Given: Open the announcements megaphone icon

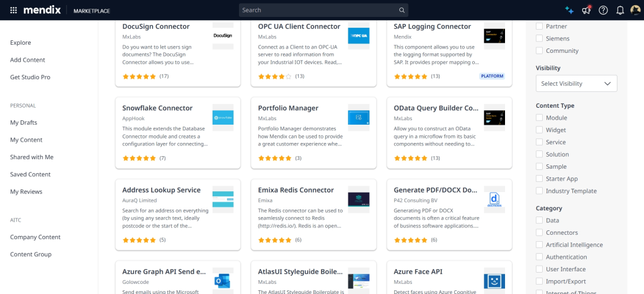Looking at the screenshot, I should (x=586, y=10).
